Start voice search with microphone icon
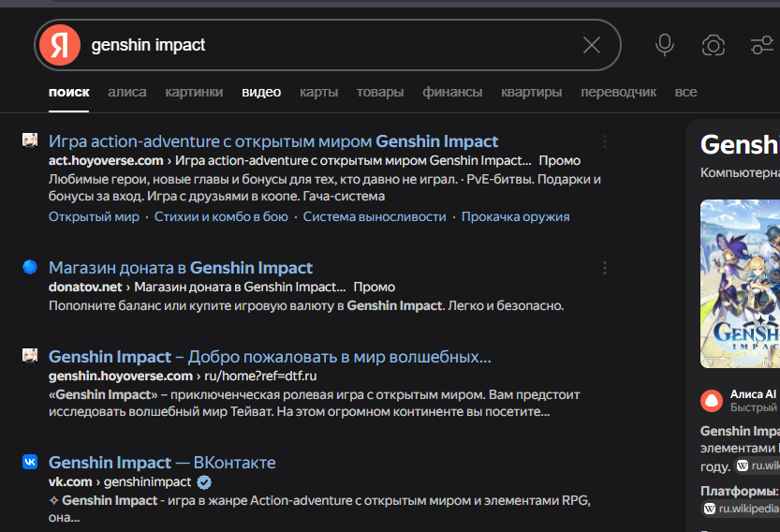The height and width of the screenshot is (532, 780). [x=665, y=45]
